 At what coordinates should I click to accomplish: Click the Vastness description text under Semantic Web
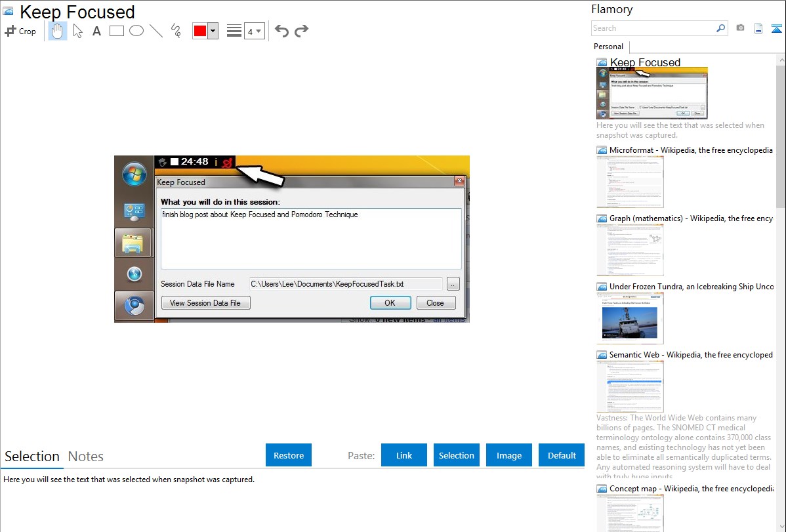(684, 447)
